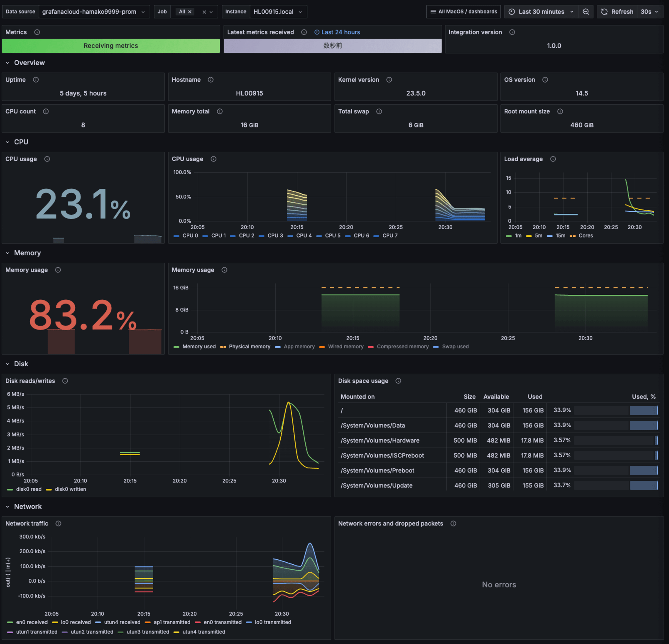Show OS version panel description icon

pyautogui.click(x=545, y=80)
